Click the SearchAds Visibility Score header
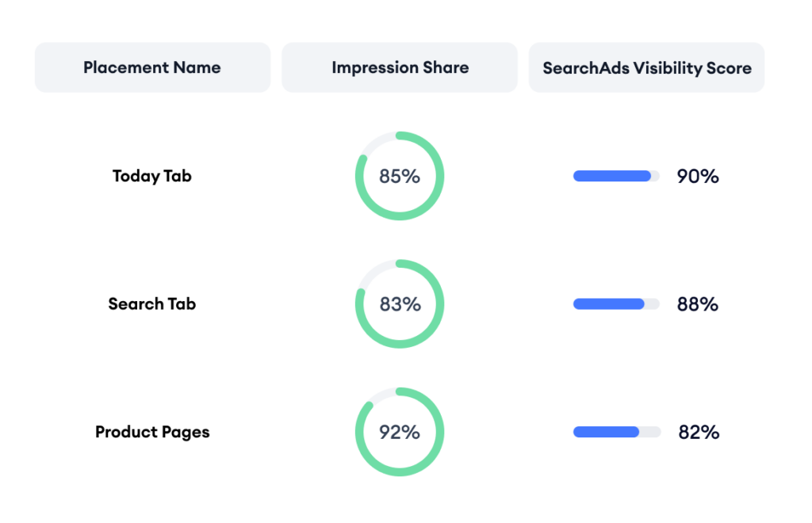Image resolution: width=812 pixels, height=523 pixels. (647, 68)
